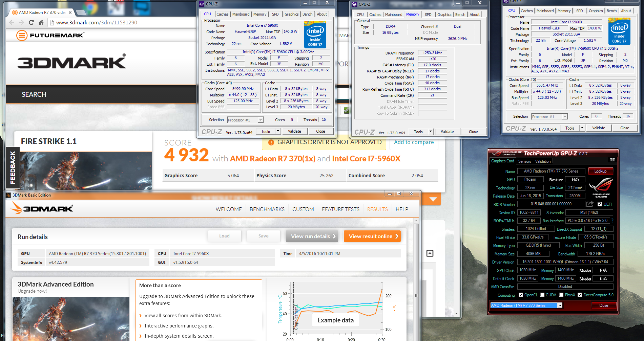The image size is (644, 341).
Task: Toggle the CUDA checkbox in GPU-Z
Action: [x=542, y=295]
